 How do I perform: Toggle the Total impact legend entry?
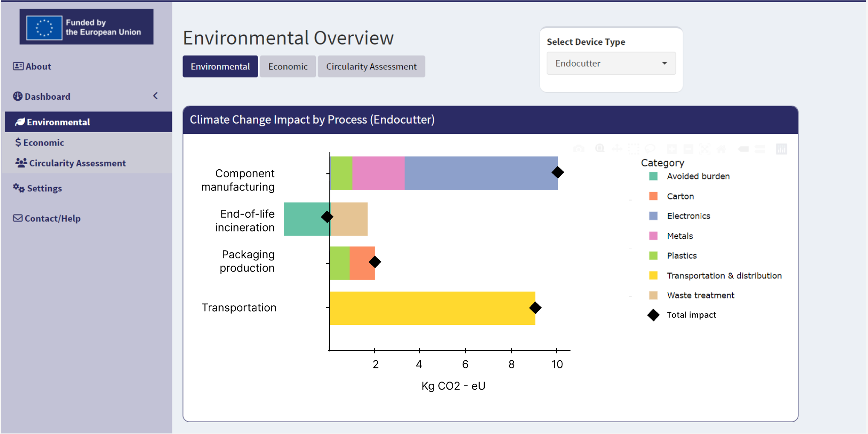[691, 315]
